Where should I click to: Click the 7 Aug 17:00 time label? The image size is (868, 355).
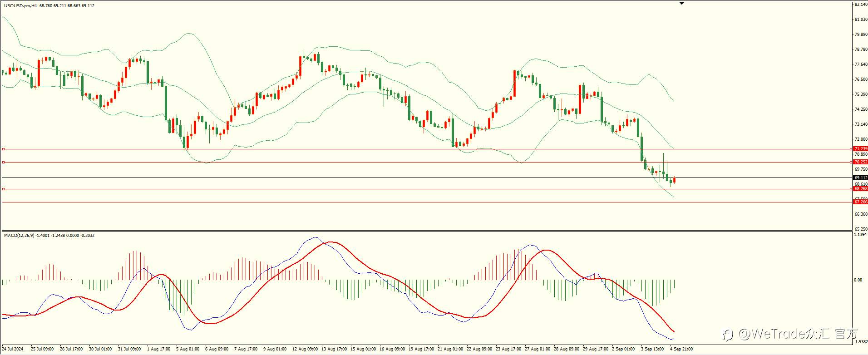[246, 349]
